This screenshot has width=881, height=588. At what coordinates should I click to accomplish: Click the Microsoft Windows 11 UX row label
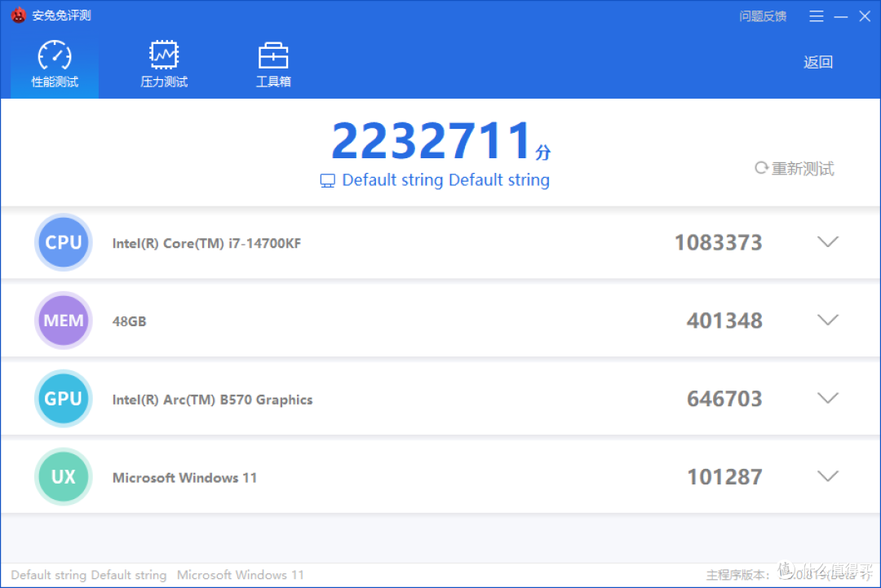pyautogui.click(x=185, y=477)
